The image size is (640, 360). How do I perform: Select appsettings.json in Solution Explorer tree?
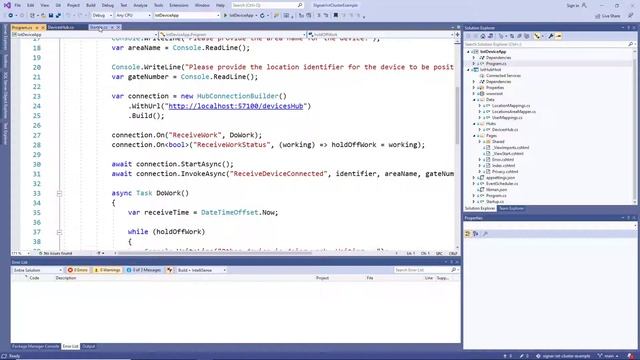coord(500,178)
